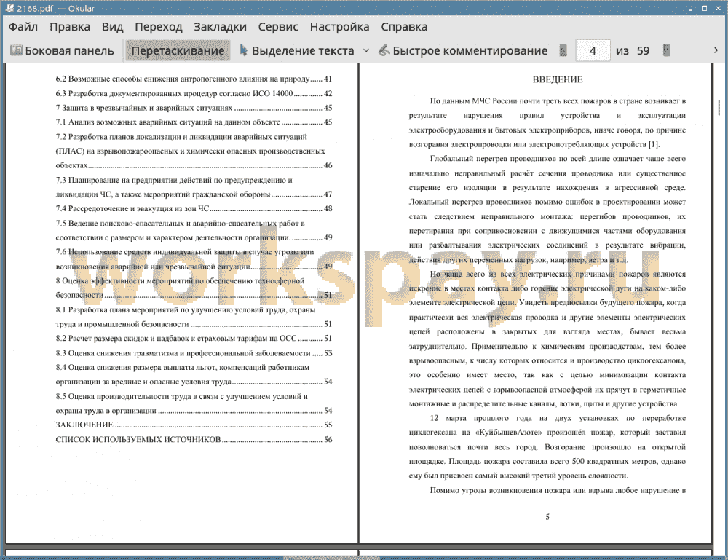This screenshot has width=728, height=560.
Task: Click the horizontal scrollbar at bottom
Action: [x=331, y=558]
